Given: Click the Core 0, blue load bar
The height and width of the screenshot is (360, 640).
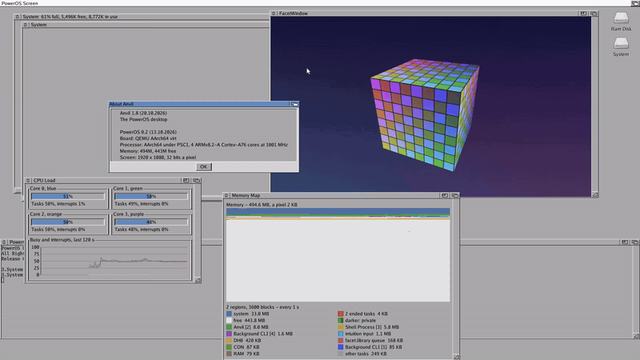Looking at the screenshot, I should coord(68,196).
